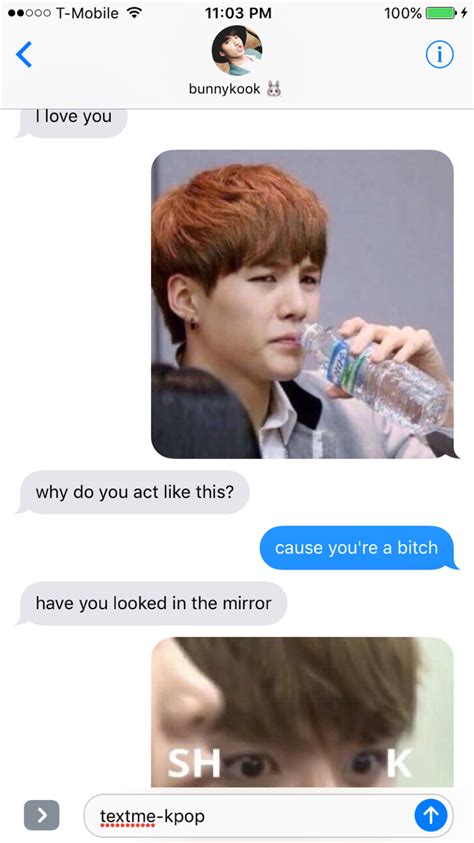This screenshot has height=843, width=474.
Task: Open conversation info icon
Action: point(440,54)
